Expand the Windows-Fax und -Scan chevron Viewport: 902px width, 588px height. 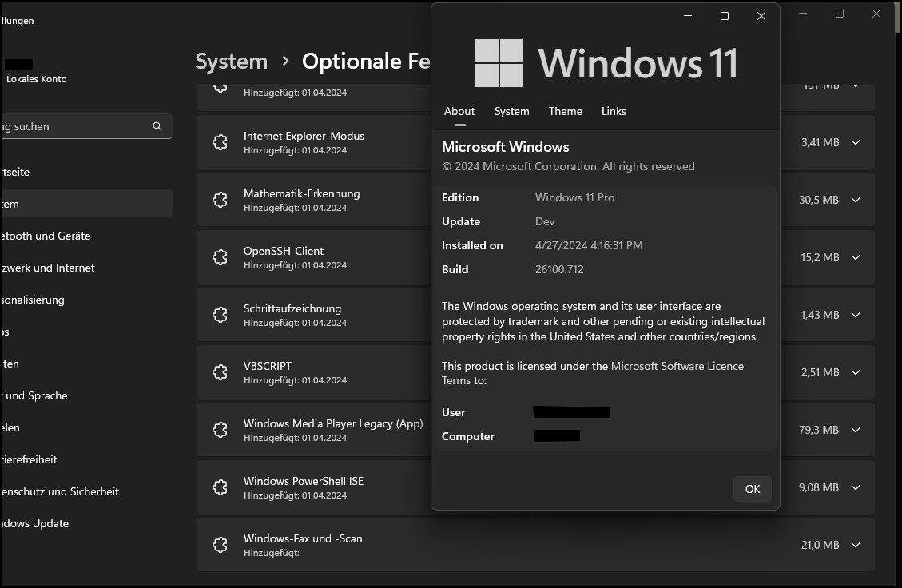pyautogui.click(x=856, y=545)
